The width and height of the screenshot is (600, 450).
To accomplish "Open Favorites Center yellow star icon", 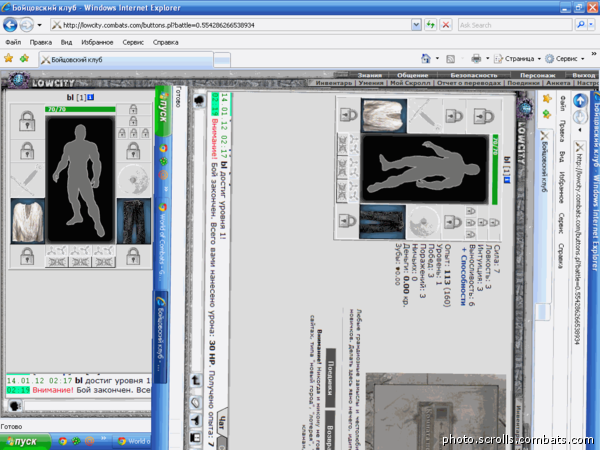I will click(x=8, y=58).
